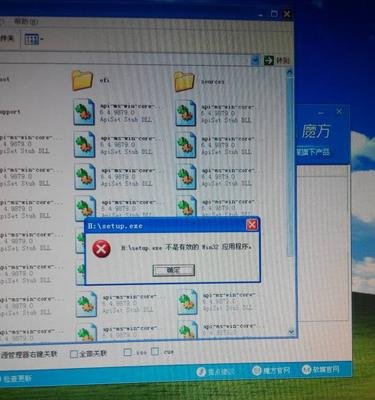The height and width of the screenshot is (400, 375).
Task: Open the 魔方官网 link
Action: (x=271, y=370)
